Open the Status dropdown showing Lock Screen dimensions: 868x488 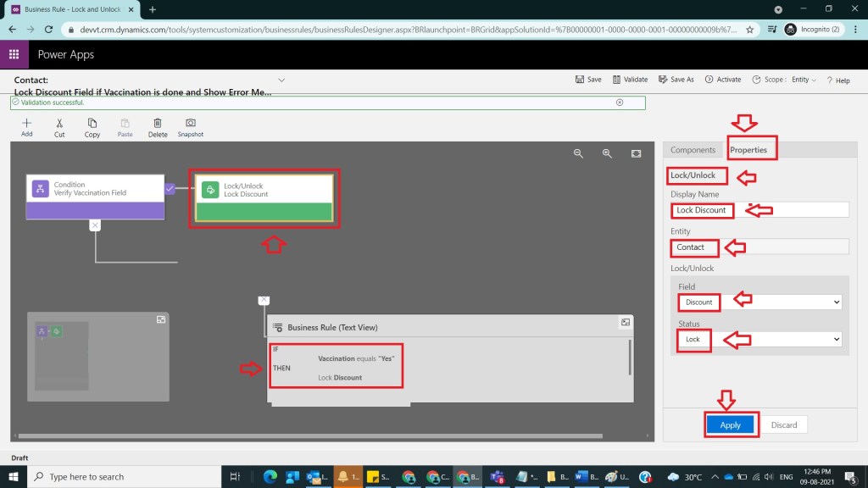coord(759,339)
